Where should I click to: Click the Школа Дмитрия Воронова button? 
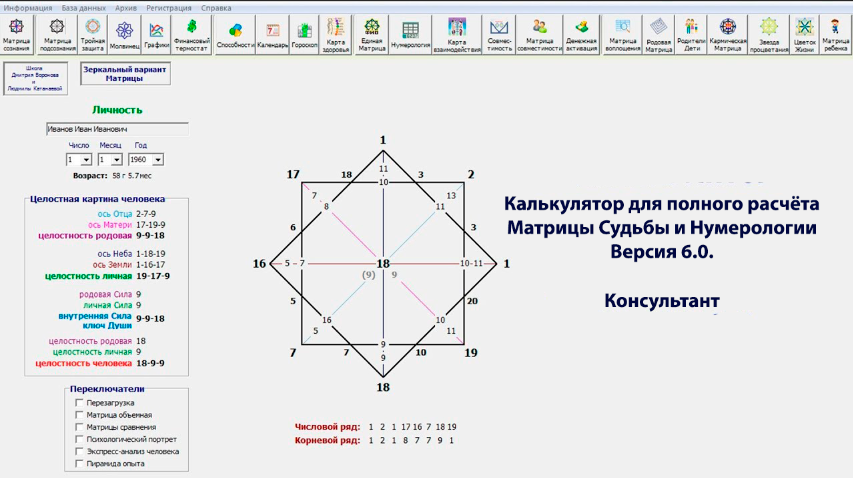point(35,78)
